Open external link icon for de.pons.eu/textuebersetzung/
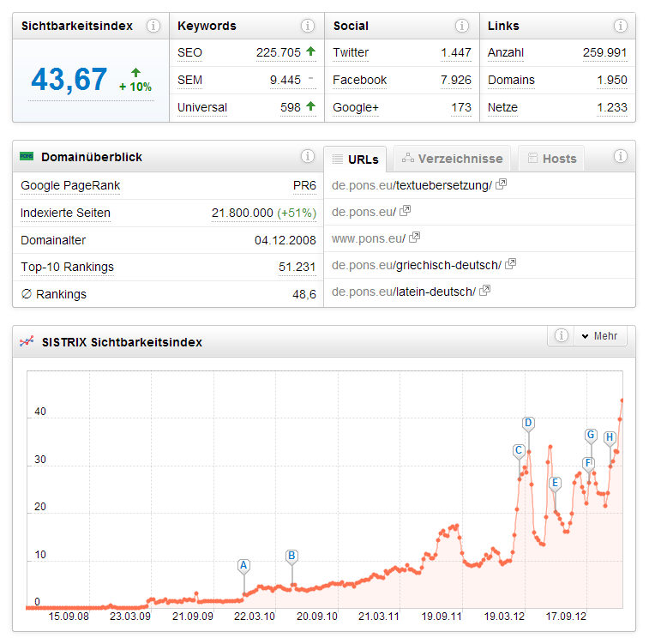 coord(502,184)
